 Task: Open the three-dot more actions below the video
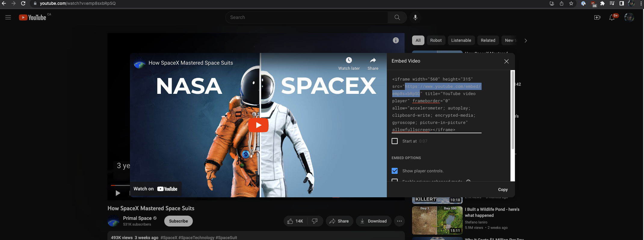pyautogui.click(x=399, y=221)
